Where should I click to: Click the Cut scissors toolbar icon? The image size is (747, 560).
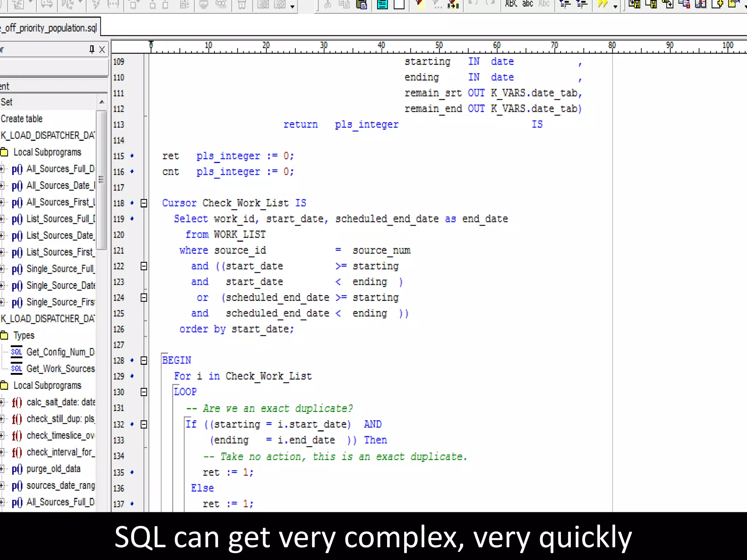(x=328, y=4)
